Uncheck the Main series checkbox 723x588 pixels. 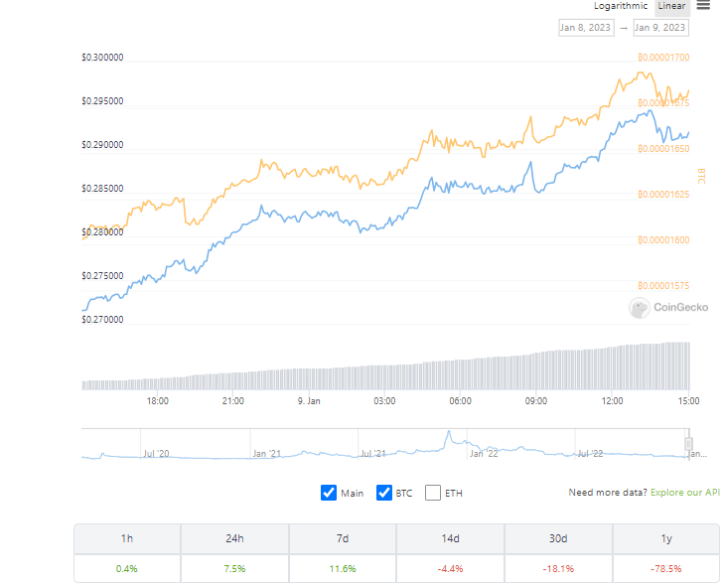(329, 493)
